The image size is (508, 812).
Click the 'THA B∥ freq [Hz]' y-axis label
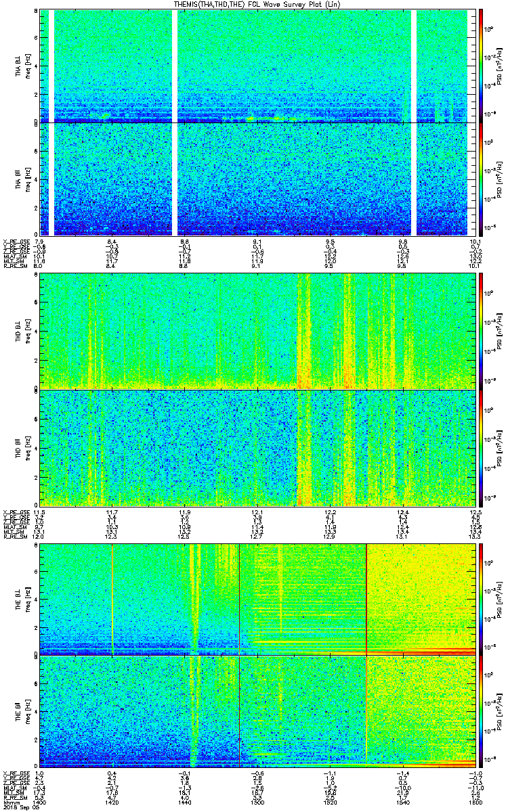(23, 179)
